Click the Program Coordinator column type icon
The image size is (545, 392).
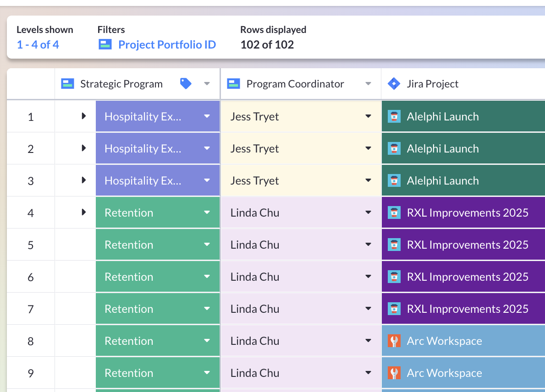click(234, 84)
